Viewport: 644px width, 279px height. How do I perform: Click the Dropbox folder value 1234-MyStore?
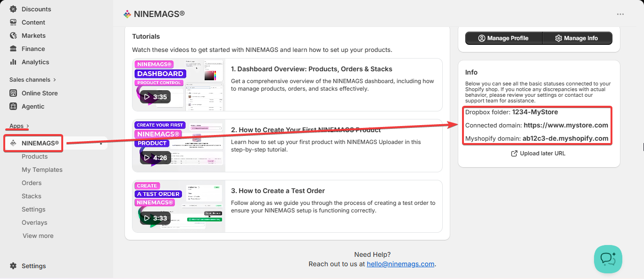535,112
